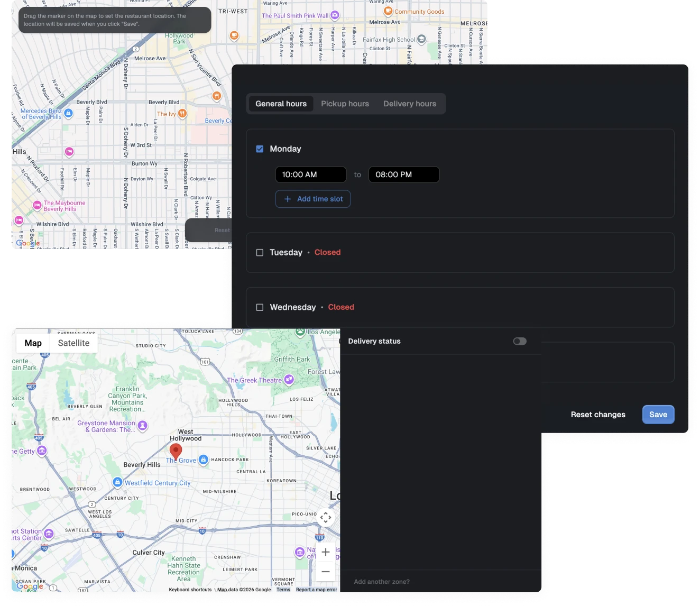Click the Save button

[658, 415]
